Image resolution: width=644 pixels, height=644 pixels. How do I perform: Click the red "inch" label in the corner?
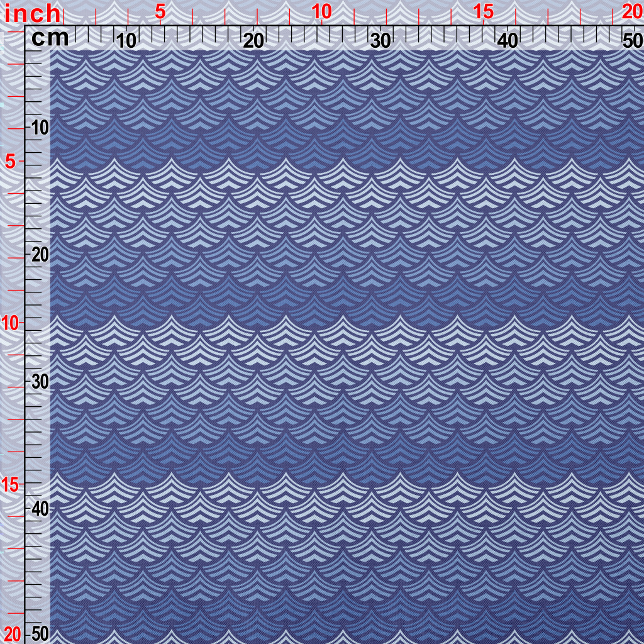[33, 13]
